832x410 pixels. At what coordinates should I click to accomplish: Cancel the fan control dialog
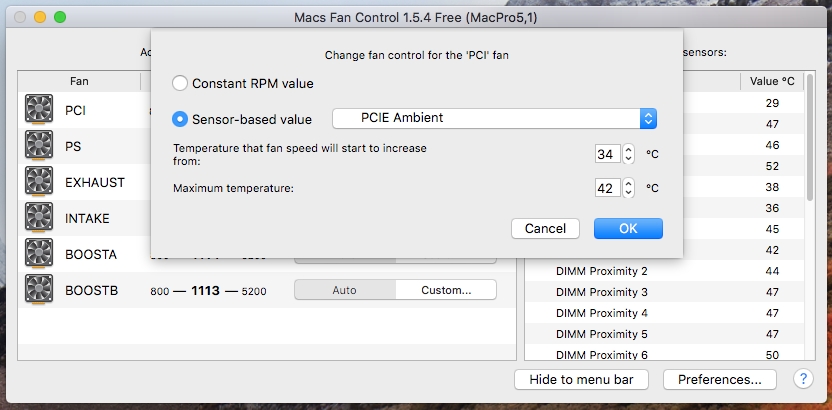tap(545, 229)
